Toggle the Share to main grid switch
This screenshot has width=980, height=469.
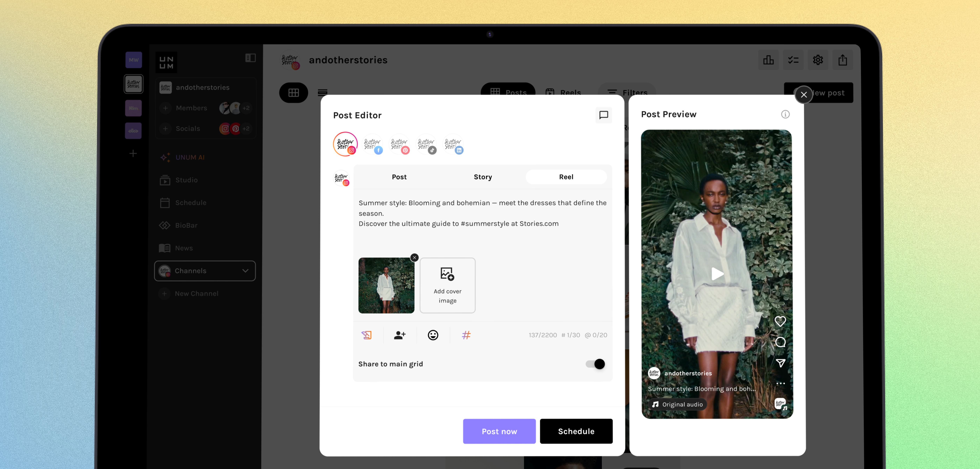tap(595, 364)
